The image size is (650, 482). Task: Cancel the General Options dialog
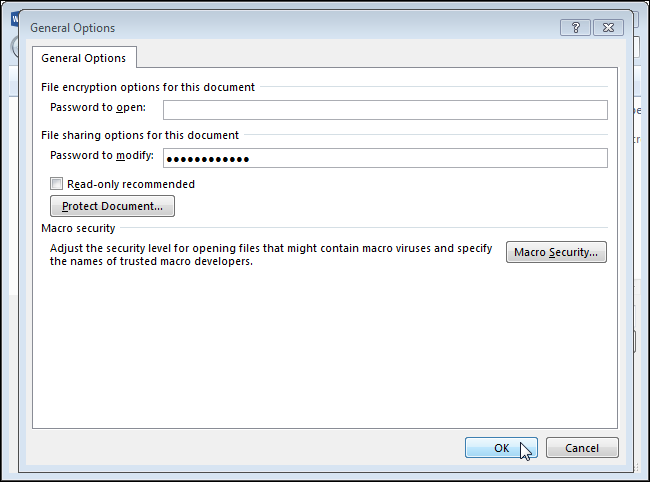pyautogui.click(x=582, y=448)
